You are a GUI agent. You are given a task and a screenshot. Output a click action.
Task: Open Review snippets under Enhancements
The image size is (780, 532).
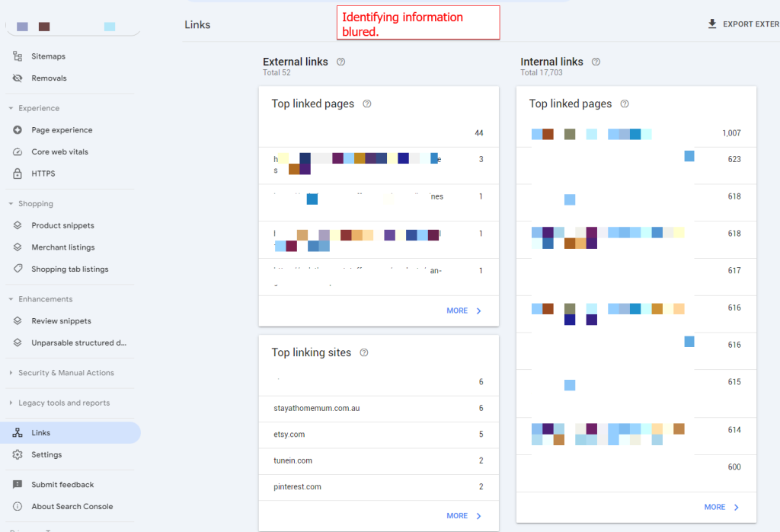tap(61, 321)
